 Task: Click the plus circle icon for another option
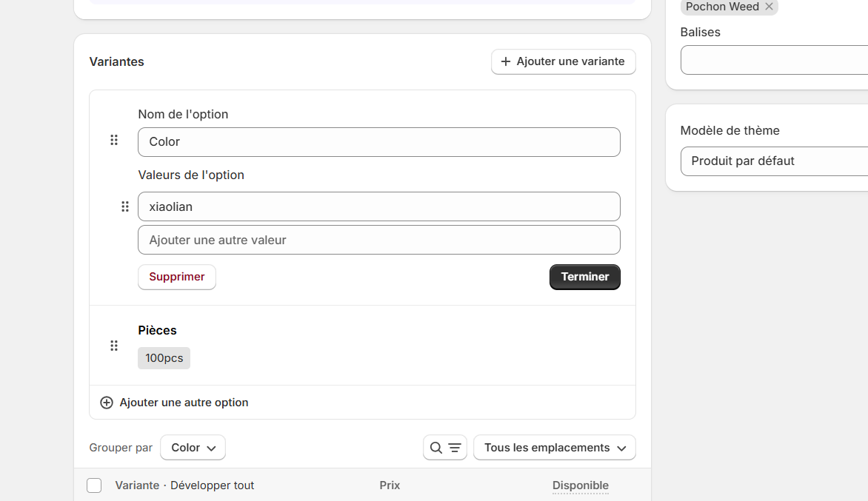point(107,403)
